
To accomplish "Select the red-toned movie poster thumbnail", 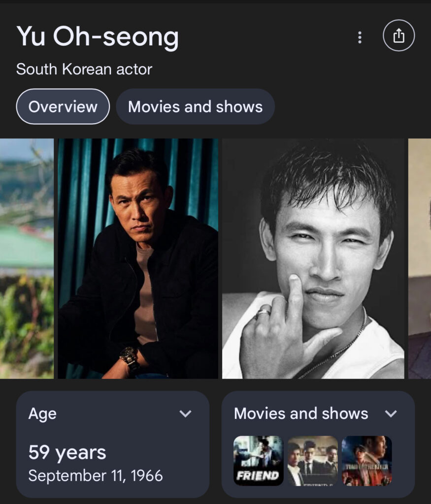I will tap(366, 460).
